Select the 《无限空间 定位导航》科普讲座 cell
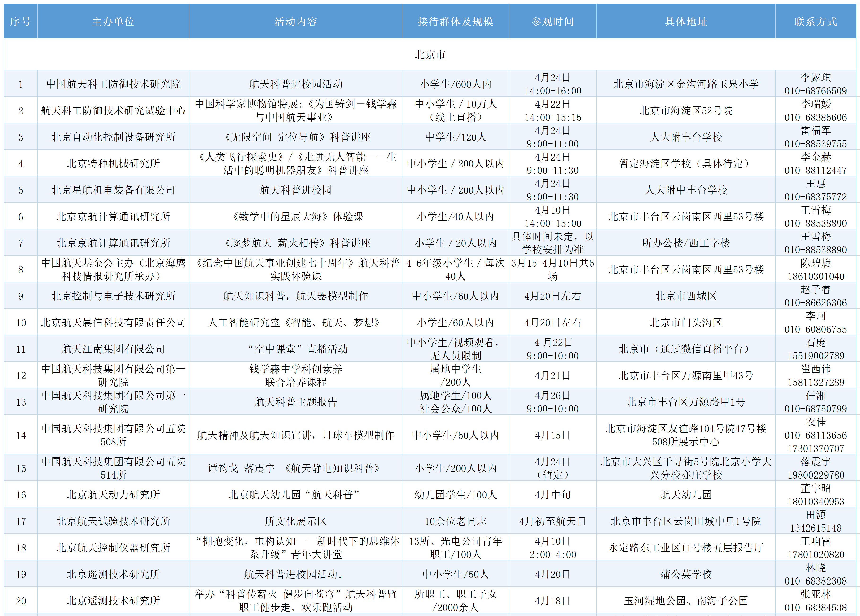This screenshot has width=860, height=616. (295, 137)
